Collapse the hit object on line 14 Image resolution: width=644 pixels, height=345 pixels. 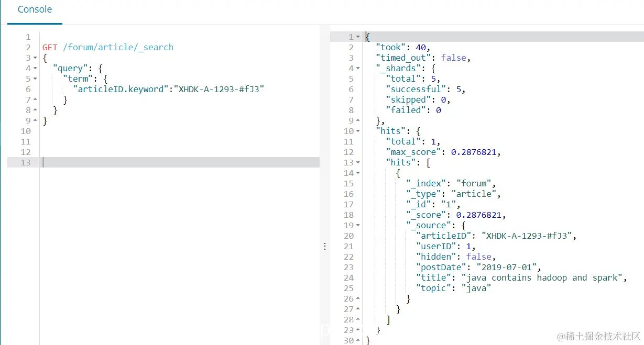358,173
